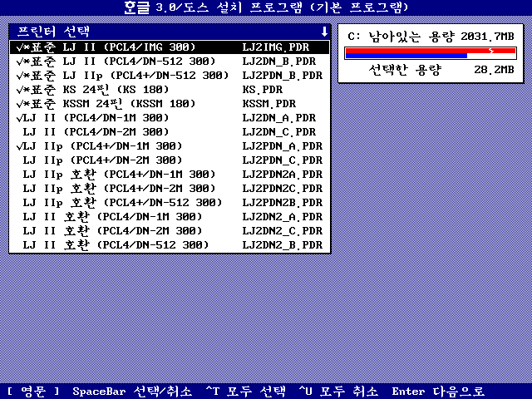Select LJ IIp (PCL4+/DN-2M 300) printer
The image size is (532, 399).
170,160
